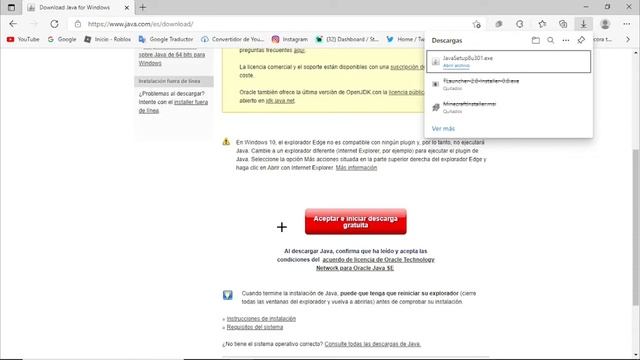Open more options in the Descargas panel
This screenshot has height=360, width=640.
click(x=566, y=40)
